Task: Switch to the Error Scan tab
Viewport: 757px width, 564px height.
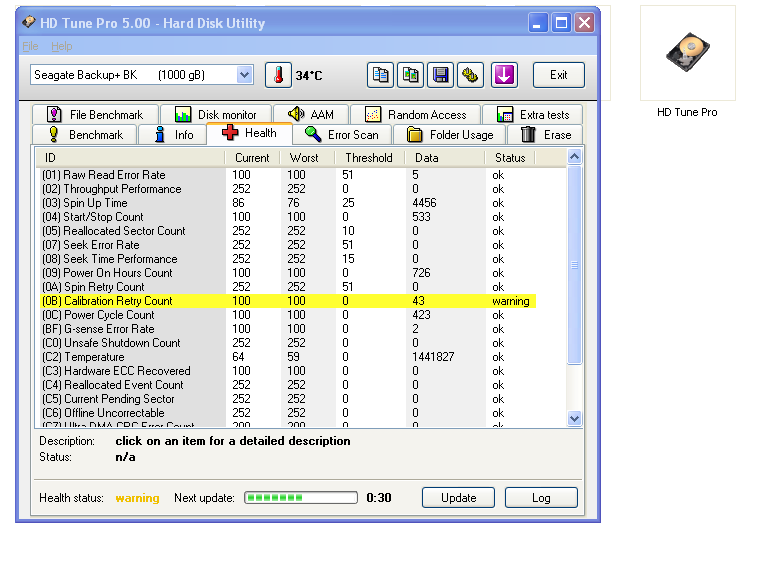Action: click(342, 135)
